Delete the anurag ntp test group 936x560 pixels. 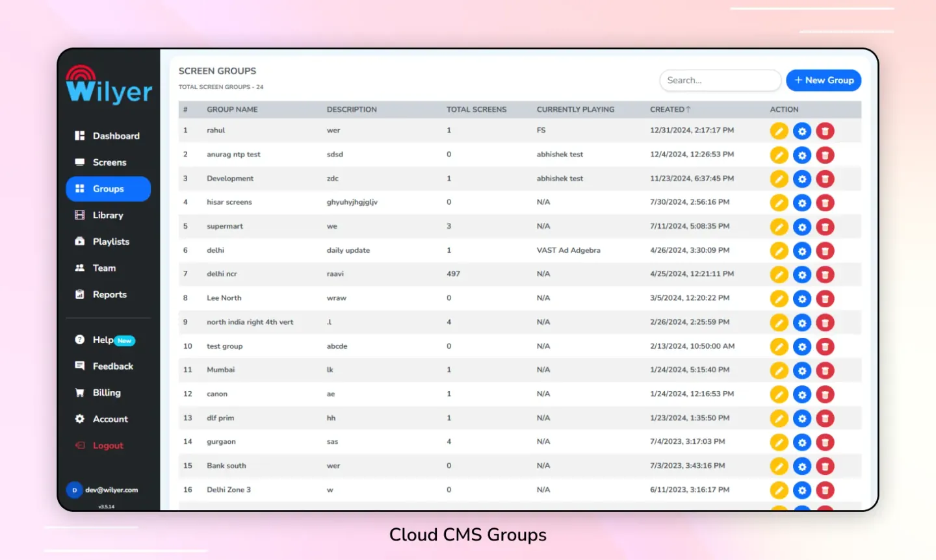pyautogui.click(x=825, y=155)
